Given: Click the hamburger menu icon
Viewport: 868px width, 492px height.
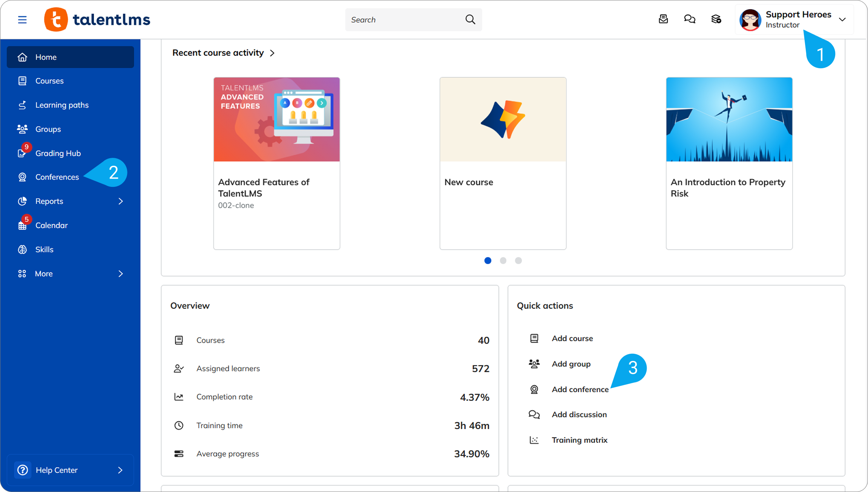Looking at the screenshot, I should (x=22, y=20).
